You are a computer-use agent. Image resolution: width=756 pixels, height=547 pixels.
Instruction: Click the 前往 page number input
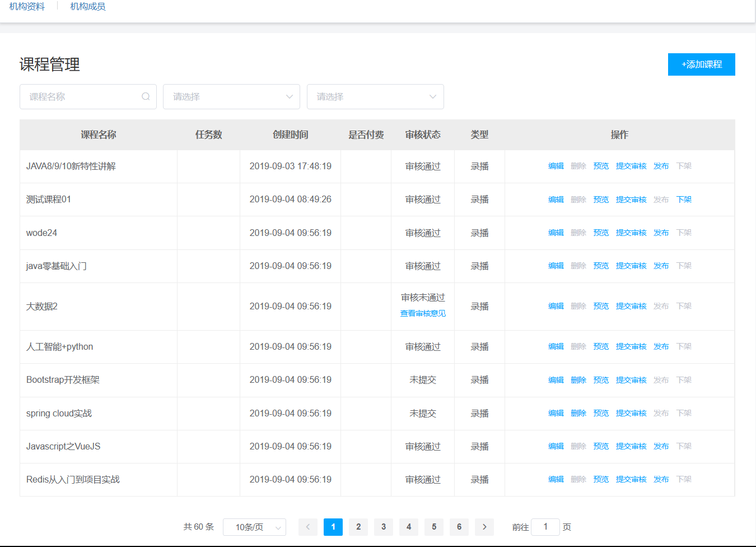545,527
